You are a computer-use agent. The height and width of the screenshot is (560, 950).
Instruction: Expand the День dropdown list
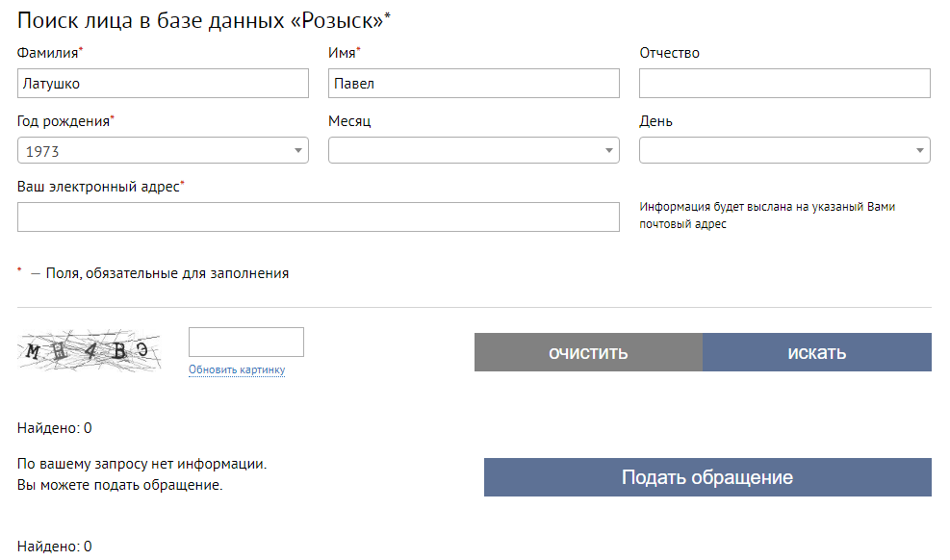coord(784,151)
